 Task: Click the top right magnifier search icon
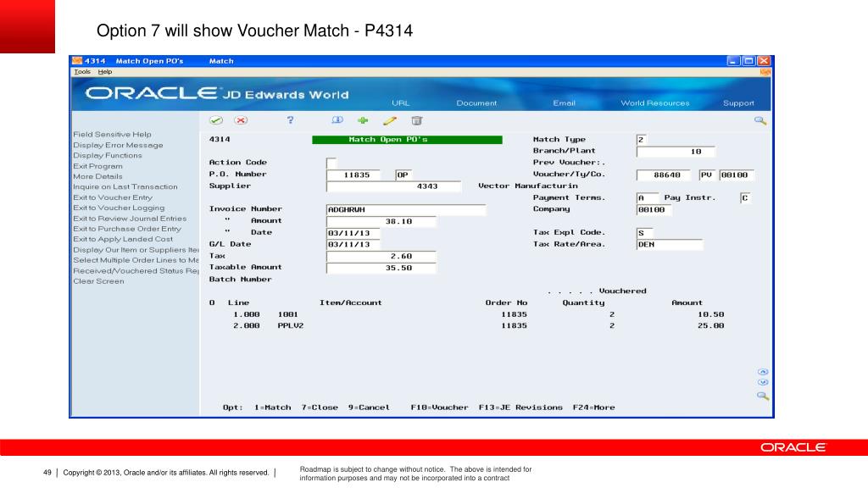click(x=760, y=120)
